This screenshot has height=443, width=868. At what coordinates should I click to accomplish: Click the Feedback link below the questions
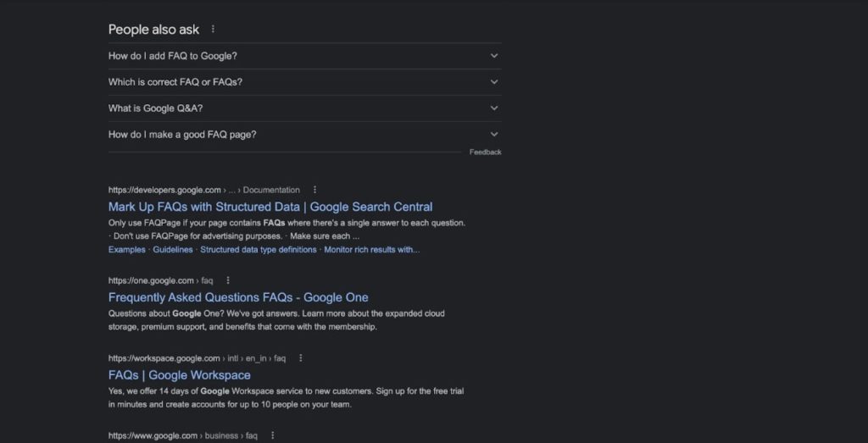click(x=485, y=152)
